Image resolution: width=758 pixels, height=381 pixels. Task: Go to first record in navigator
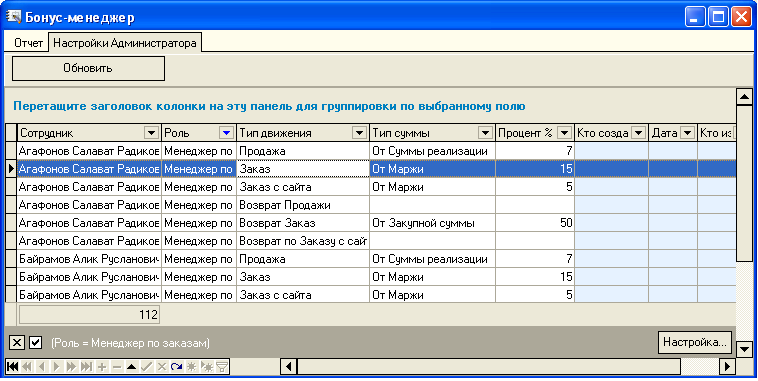[x=13, y=366]
